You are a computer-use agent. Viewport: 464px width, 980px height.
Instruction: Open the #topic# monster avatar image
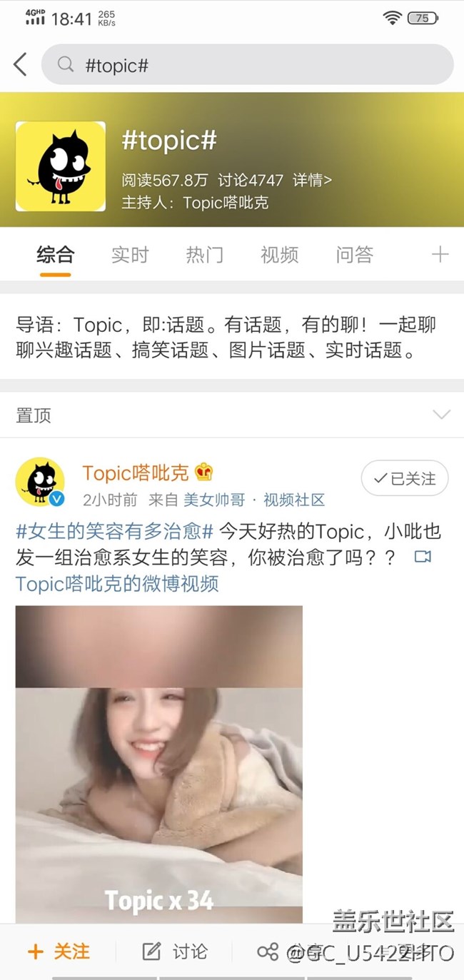61,166
